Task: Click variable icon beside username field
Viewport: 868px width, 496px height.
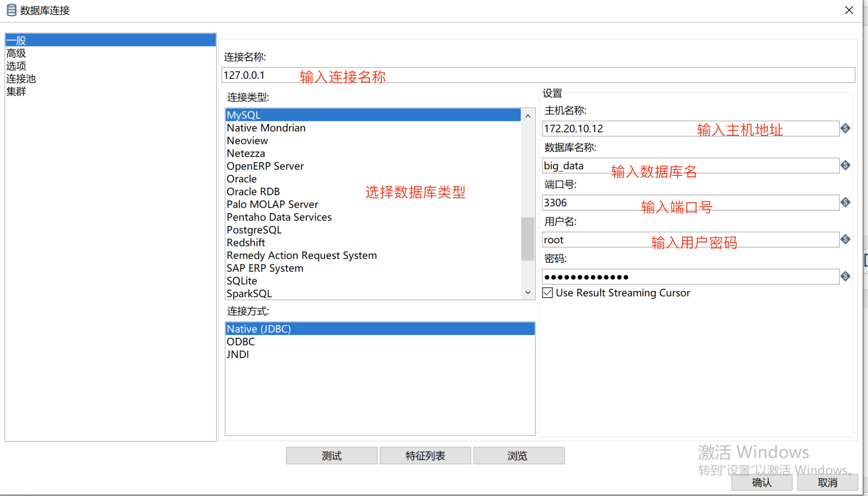Action: point(845,239)
